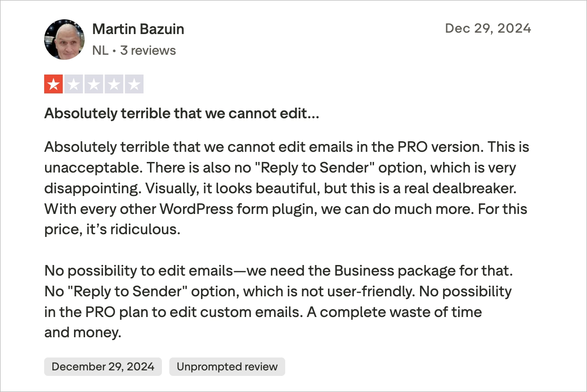Click the fifth, last rating star
Viewport: 587px width, 392px height.
[x=134, y=84]
